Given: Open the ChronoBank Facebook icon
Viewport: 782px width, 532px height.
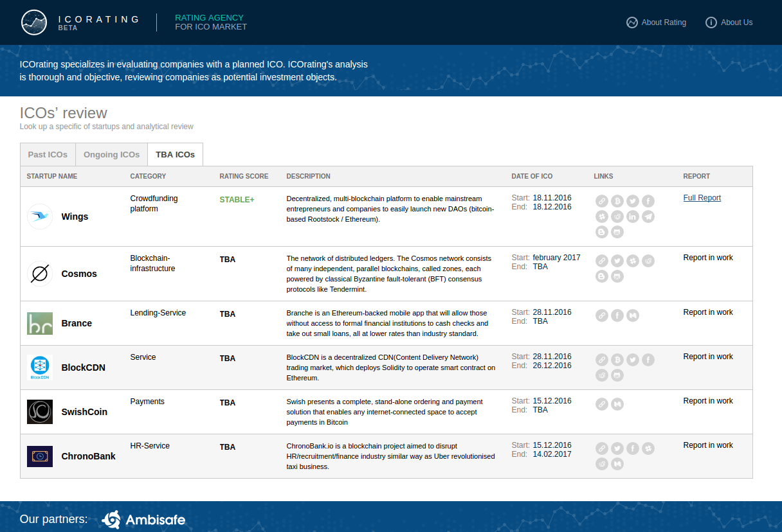Looking at the screenshot, I should 633,448.
